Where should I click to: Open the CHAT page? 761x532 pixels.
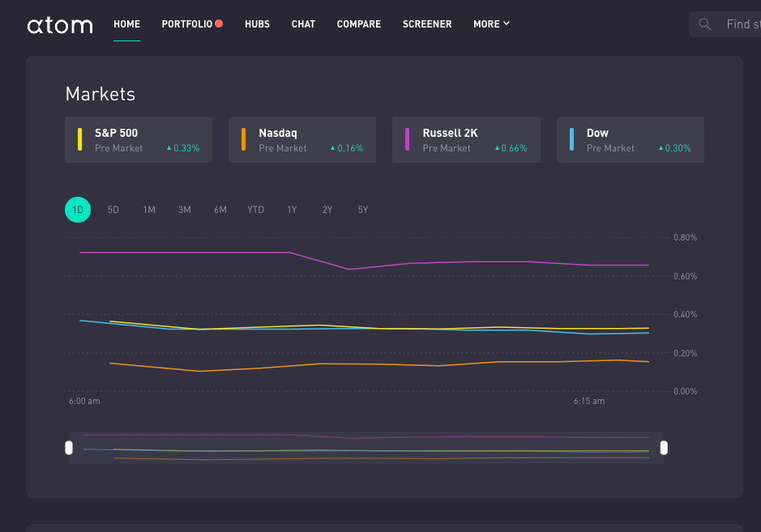[x=303, y=24]
